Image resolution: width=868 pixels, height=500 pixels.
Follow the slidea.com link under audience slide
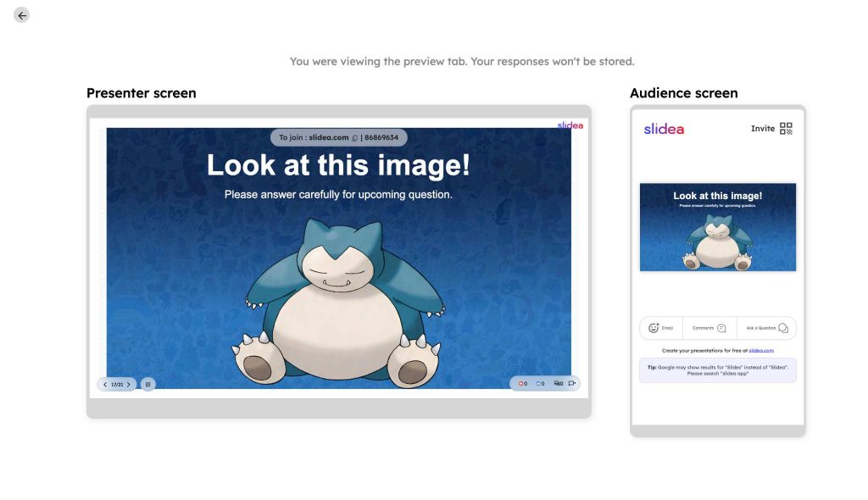point(761,351)
